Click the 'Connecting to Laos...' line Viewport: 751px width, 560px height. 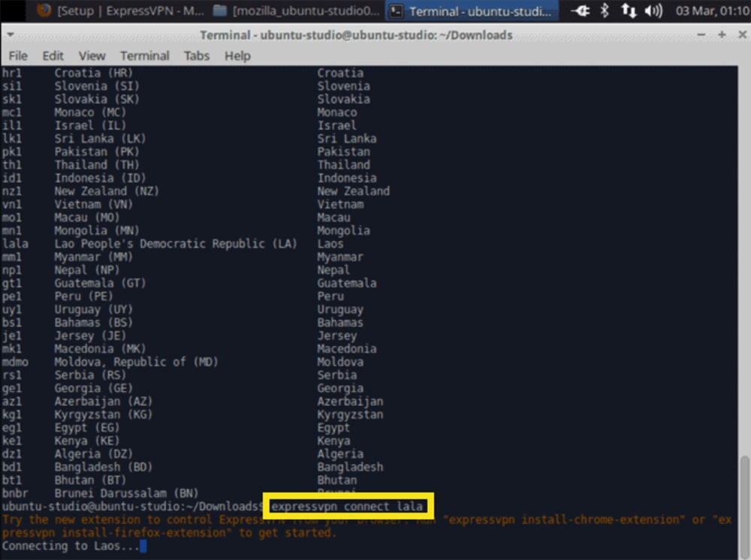[x=71, y=546]
